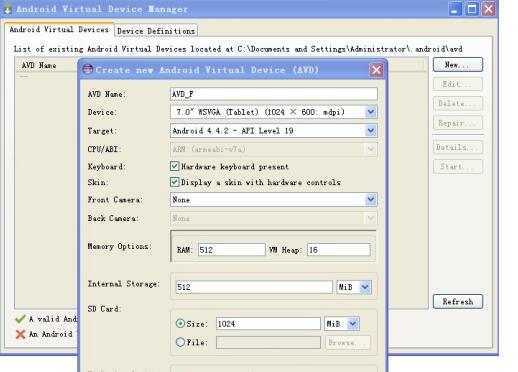Select the Android Virtual Devices tab
Screen dimensions: 518x372
[x=59, y=30]
